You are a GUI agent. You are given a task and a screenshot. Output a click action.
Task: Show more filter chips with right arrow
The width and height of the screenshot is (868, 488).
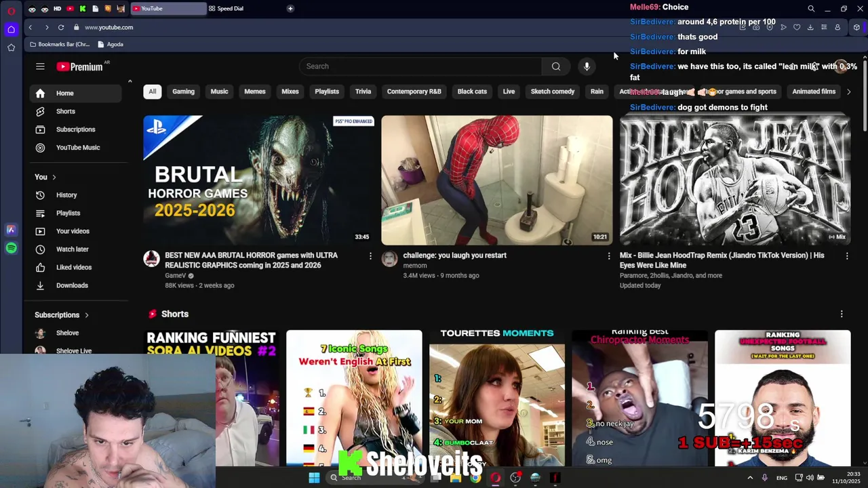pyautogui.click(x=848, y=91)
